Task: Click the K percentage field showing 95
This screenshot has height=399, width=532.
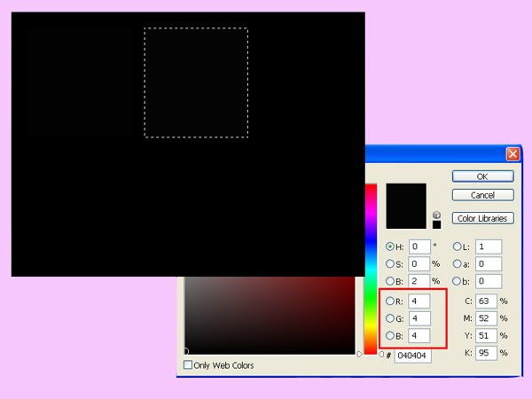Action: (x=487, y=352)
